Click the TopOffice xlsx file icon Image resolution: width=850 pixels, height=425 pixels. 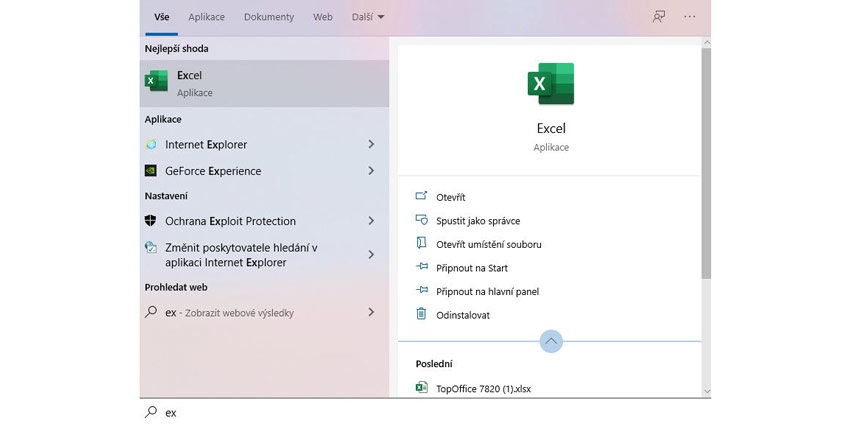421,388
